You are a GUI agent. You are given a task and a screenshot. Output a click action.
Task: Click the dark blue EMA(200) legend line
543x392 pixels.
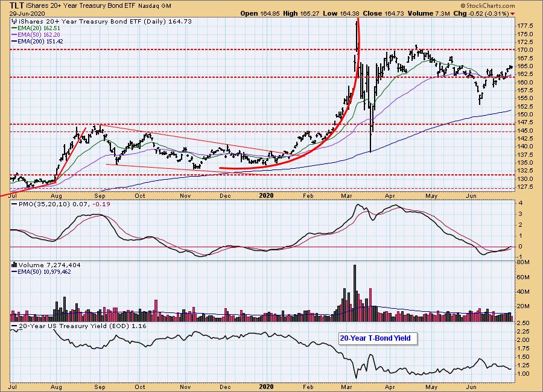(14, 41)
